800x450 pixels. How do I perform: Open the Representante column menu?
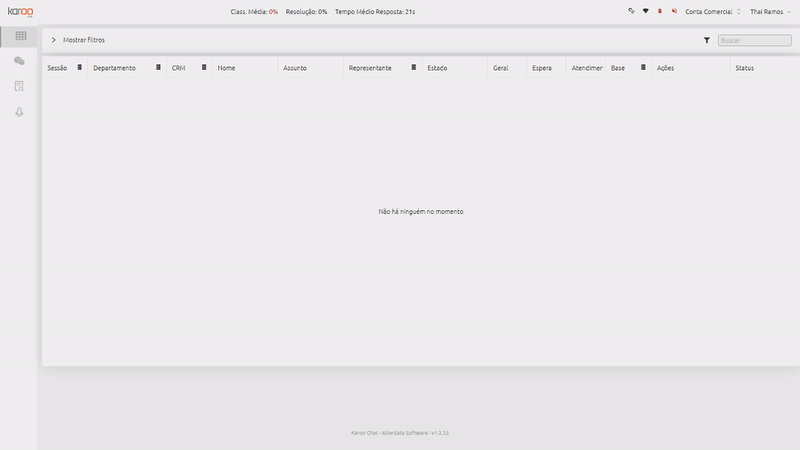[414, 67]
